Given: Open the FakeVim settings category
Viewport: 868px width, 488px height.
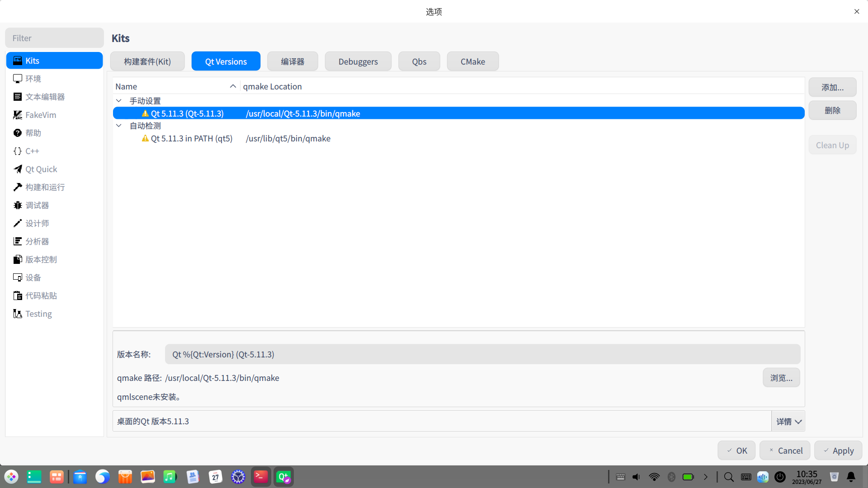Looking at the screenshot, I should point(41,115).
